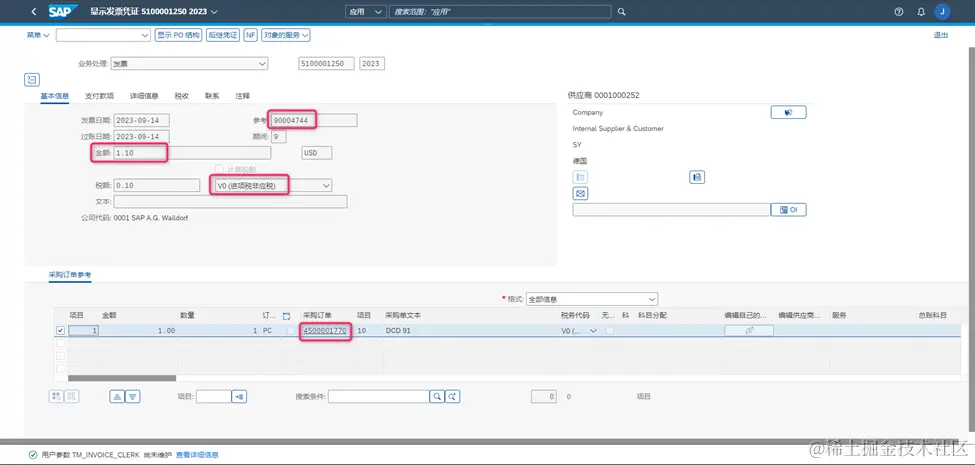Click the 后继凭证 button

[x=223, y=35]
